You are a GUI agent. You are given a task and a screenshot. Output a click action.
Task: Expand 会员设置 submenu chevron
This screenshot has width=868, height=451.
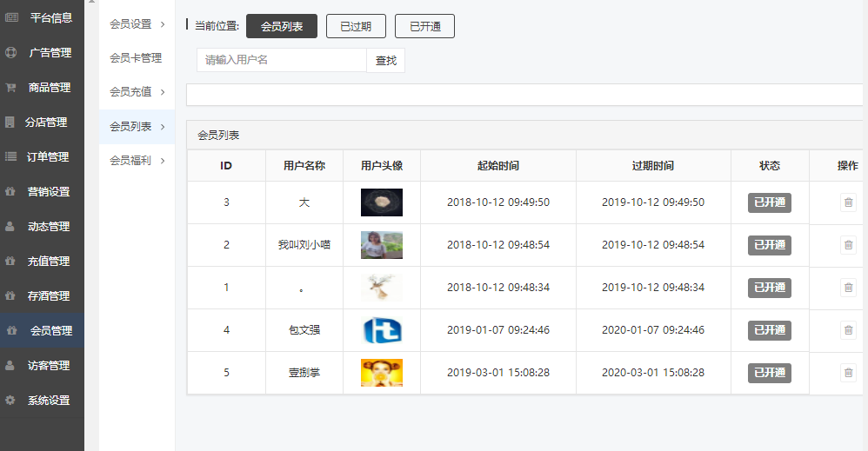coord(163,24)
